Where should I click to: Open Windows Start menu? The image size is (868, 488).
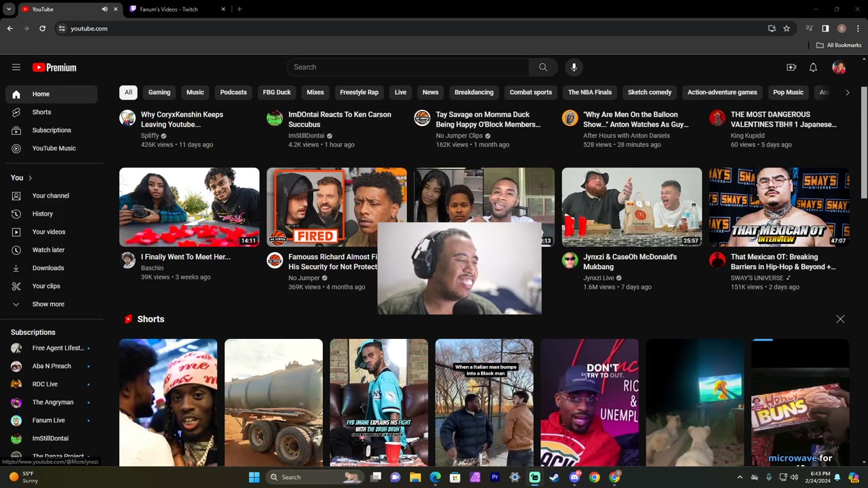tap(254, 477)
